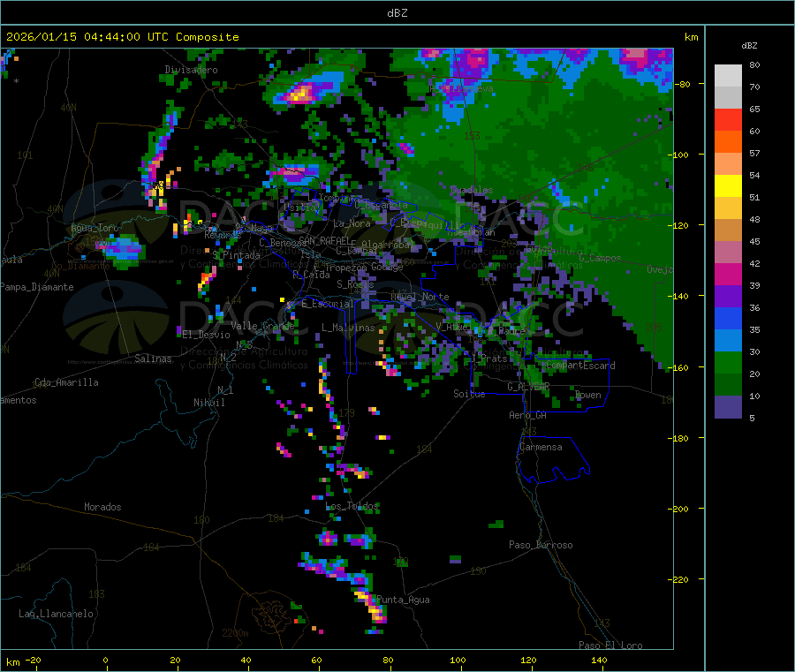Click the 'Carmensa' place label
Viewport: 795px width, 672px height.
(x=541, y=447)
